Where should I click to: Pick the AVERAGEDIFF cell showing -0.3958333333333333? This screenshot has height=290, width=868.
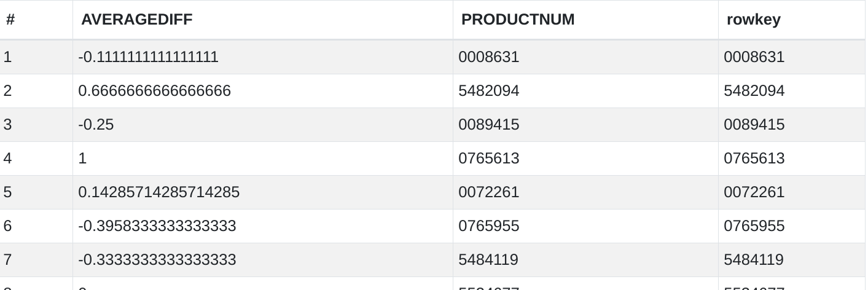pyautogui.click(x=157, y=226)
